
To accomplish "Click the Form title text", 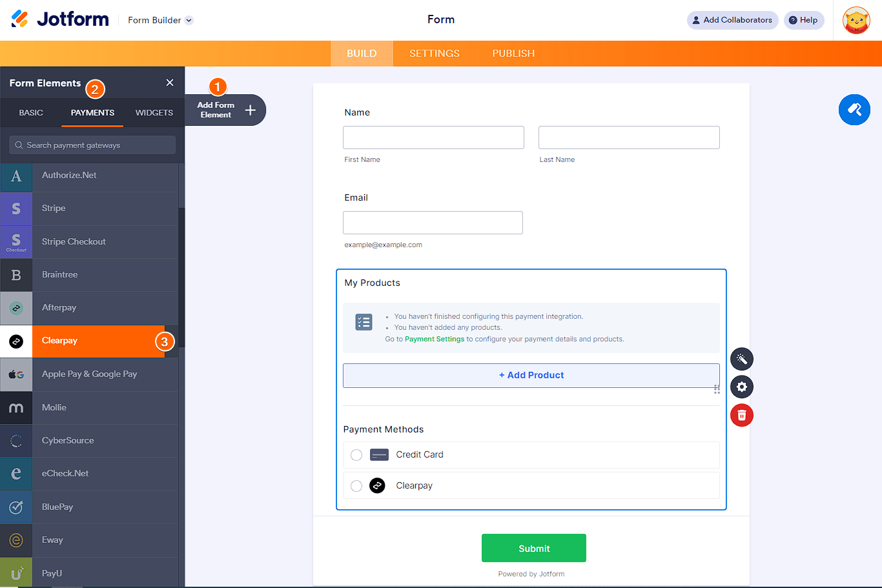I will (441, 19).
